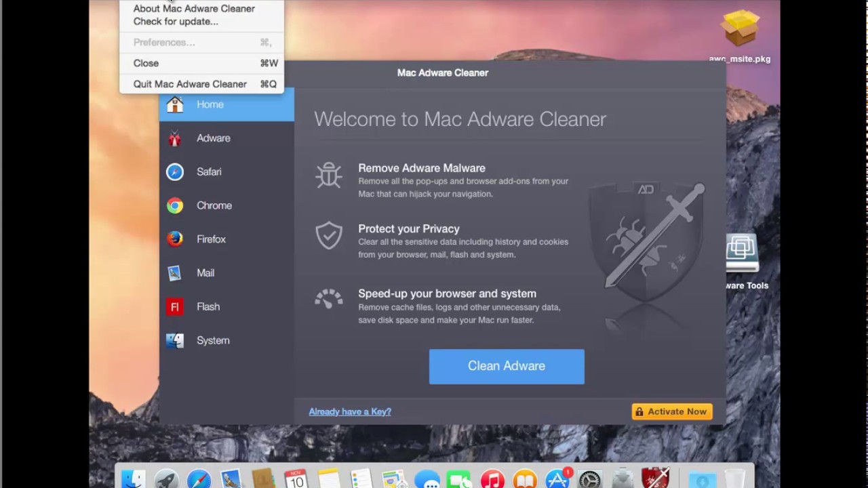Open Calendar showing Nov 10 in dock
The width and height of the screenshot is (868, 488).
point(296,480)
